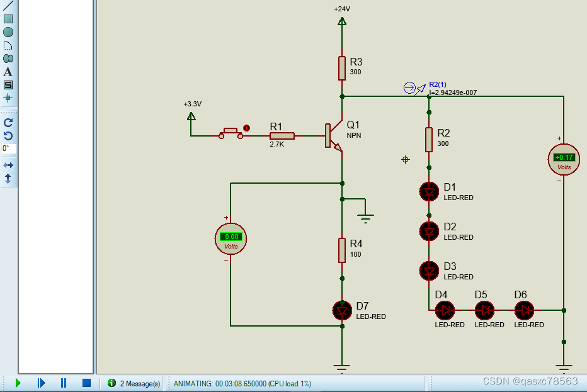The image size is (587, 392).
Task: Step the simulation one frame
Action: 41,383
